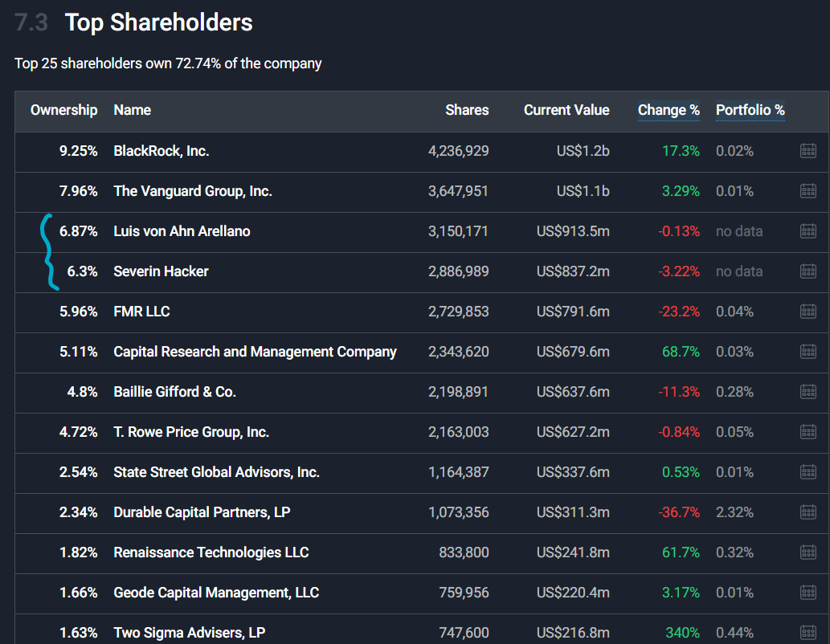The height and width of the screenshot is (644, 830).
Task: Click the 7.96% ownership value
Action: point(79,192)
